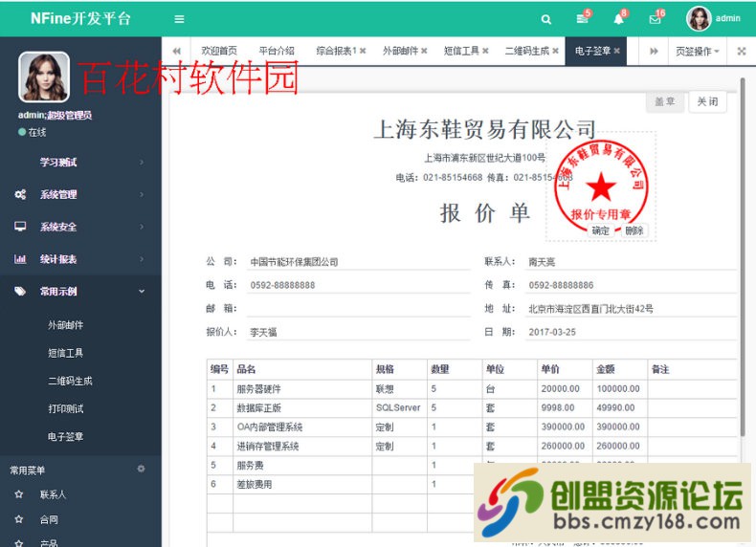Switch to the 二维码生成 tab
The height and width of the screenshot is (547, 756).
point(527,51)
